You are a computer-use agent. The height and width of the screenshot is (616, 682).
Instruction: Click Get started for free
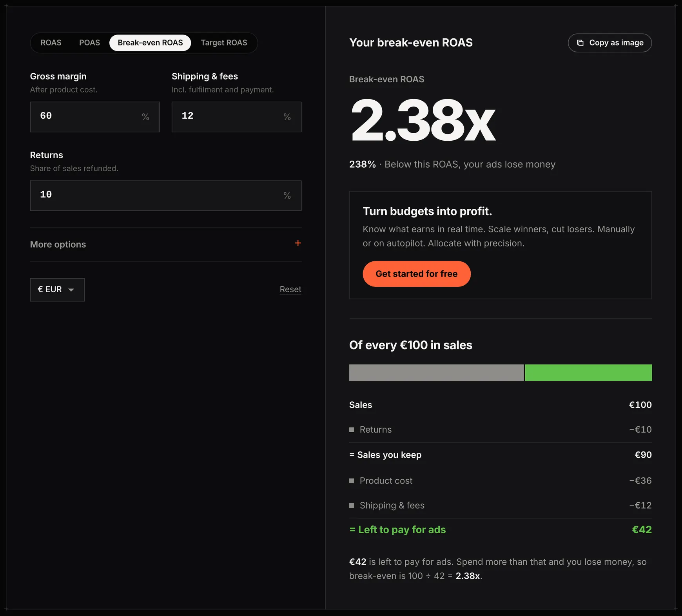pyautogui.click(x=417, y=274)
